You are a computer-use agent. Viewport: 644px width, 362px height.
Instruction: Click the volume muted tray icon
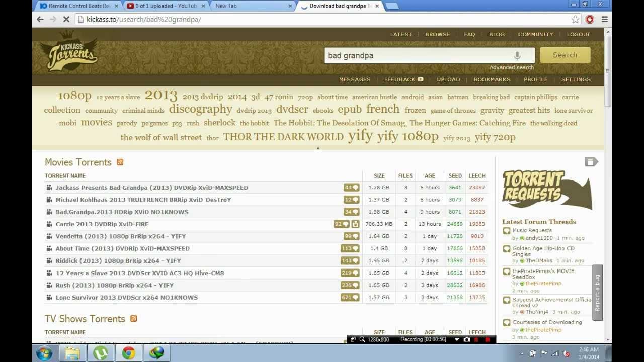pos(566,353)
